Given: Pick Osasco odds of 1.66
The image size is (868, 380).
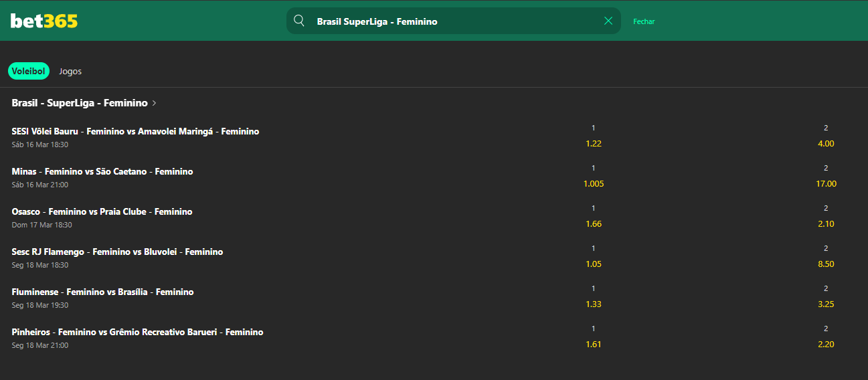Looking at the screenshot, I should [593, 223].
